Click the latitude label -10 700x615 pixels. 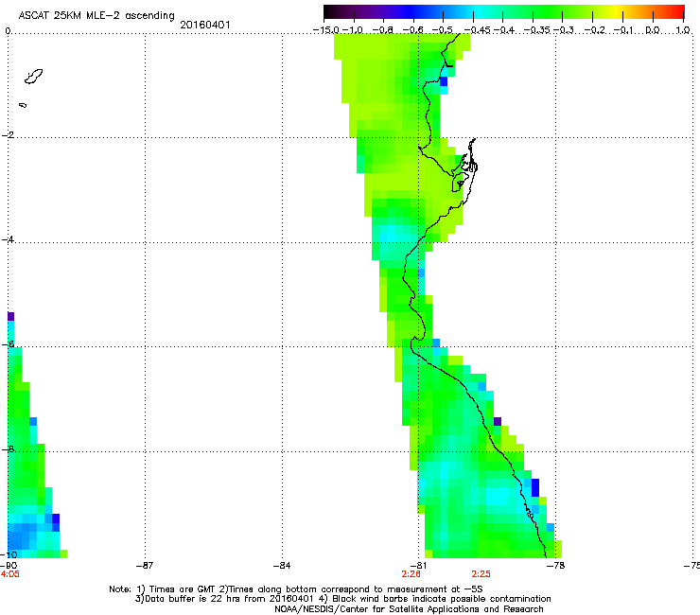(x=9, y=554)
